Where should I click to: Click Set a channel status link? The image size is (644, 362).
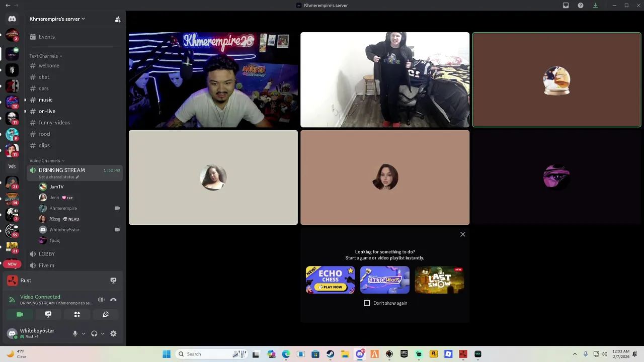(x=58, y=177)
